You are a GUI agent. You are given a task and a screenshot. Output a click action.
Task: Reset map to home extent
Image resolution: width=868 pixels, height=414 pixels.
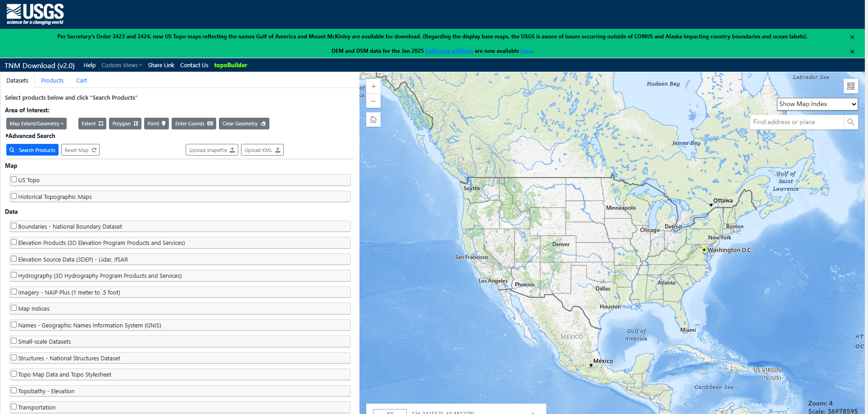(x=373, y=120)
